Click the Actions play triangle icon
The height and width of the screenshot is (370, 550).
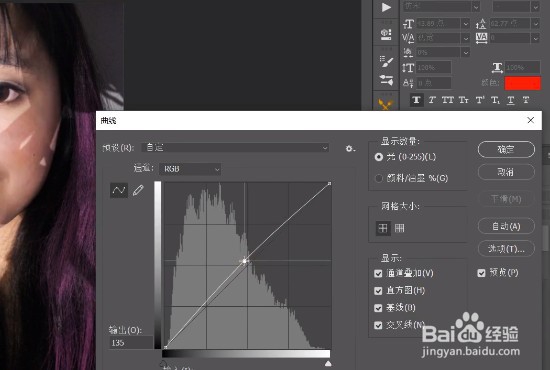click(x=386, y=7)
